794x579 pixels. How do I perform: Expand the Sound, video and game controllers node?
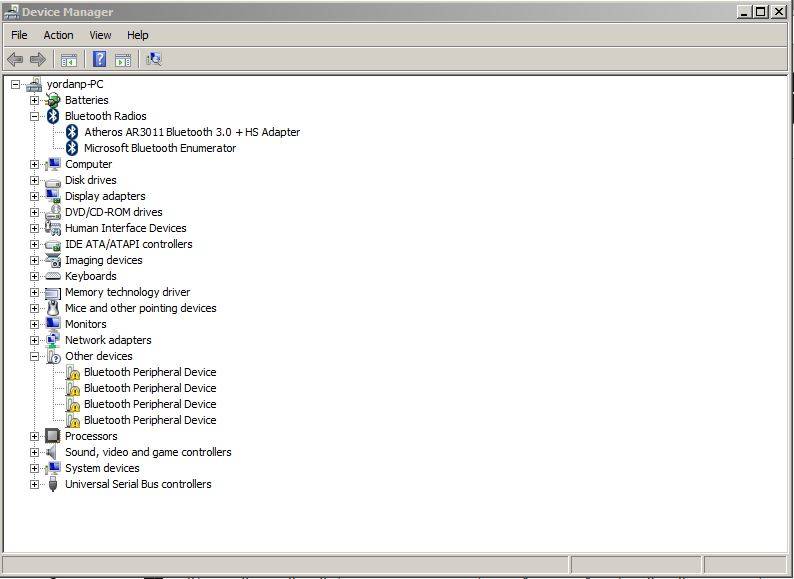point(34,452)
